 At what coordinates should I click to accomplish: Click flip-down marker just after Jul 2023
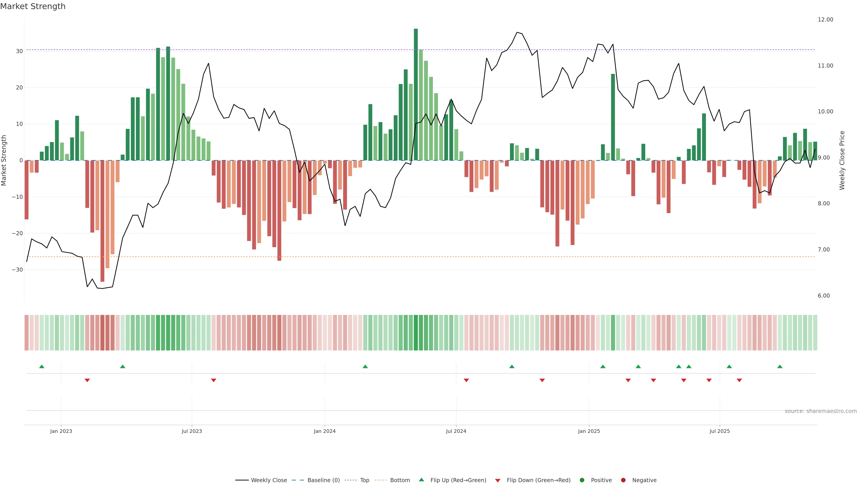point(214,380)
